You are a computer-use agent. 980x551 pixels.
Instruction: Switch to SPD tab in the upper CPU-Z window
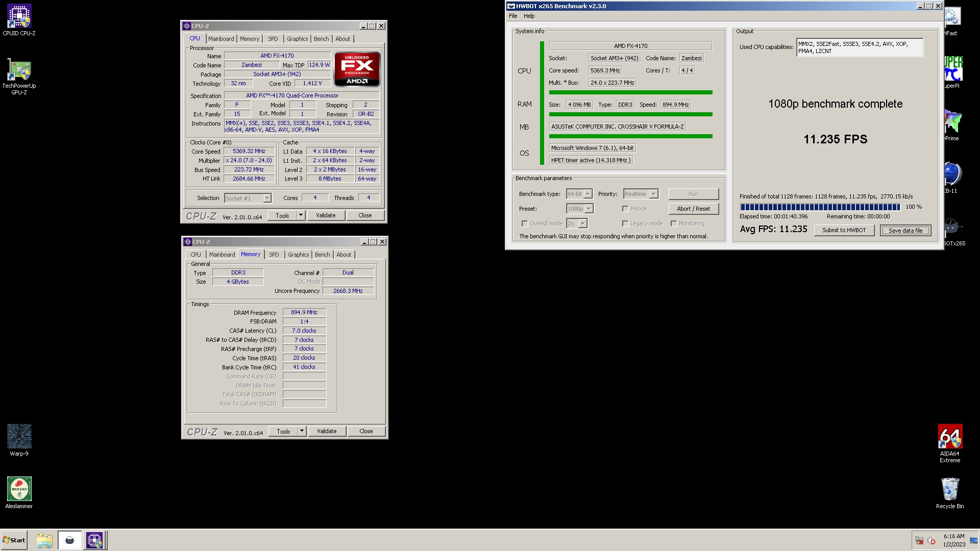273,39
